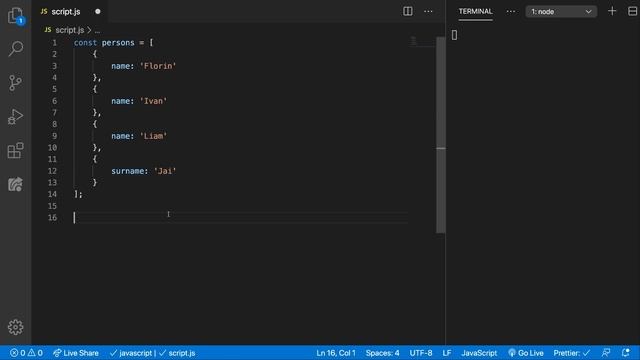The width and height of the screenshot is (640, 360).
Task: Open notifications bell in status bar
Action: coord(626,353)
